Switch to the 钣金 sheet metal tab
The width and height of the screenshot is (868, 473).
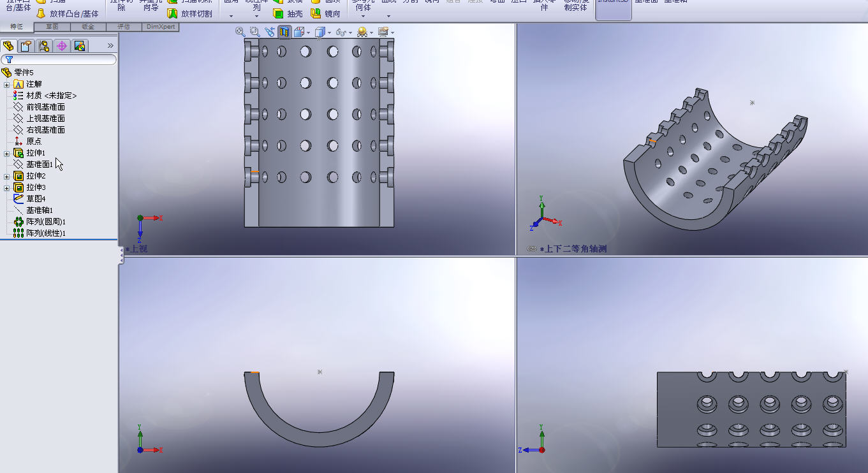click(88, 27)
